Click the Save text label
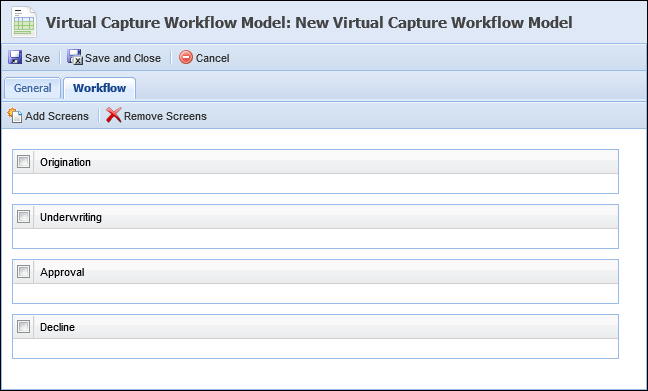Image resolution: width=648 pixels, height=391 pixels. [x=37, y=58]
